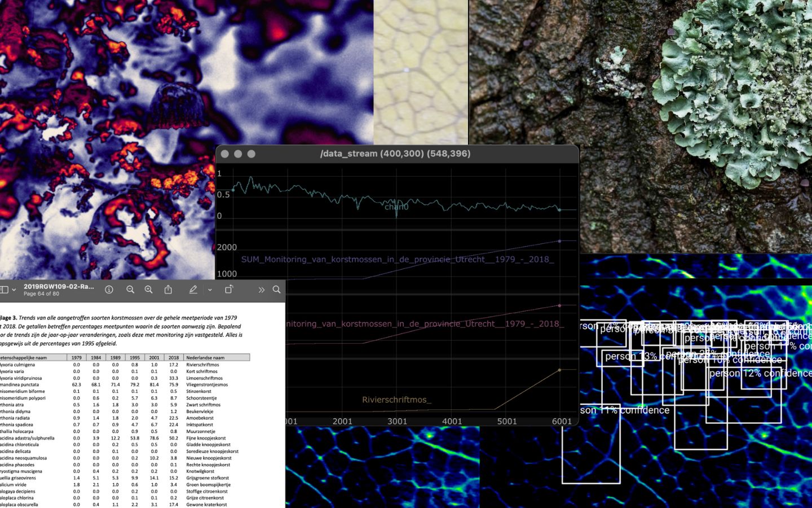
Task: Show document info inspector in PDF viewer
Action: click(109, 290)
